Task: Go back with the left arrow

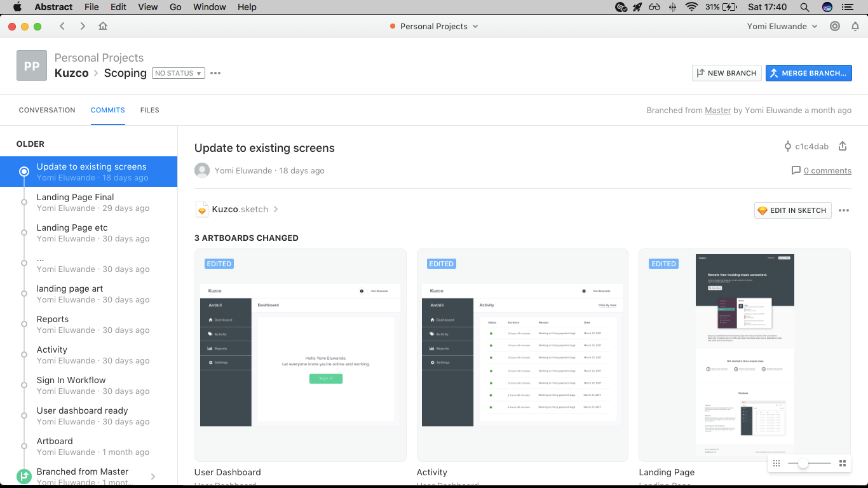Action: [62, 26]
